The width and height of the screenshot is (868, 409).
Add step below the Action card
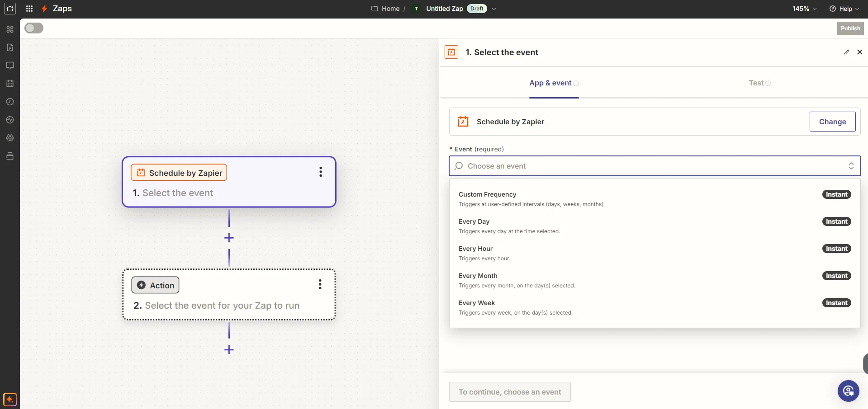tap(229, 350)
